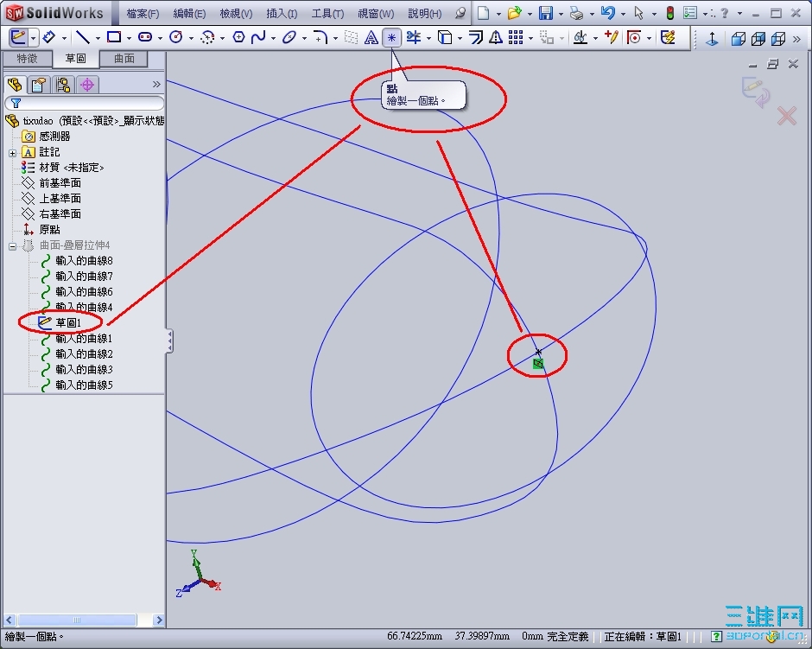Open Trim Entities dropdown arrow
Screen dimensions: 812x649
tap(428, 38)
